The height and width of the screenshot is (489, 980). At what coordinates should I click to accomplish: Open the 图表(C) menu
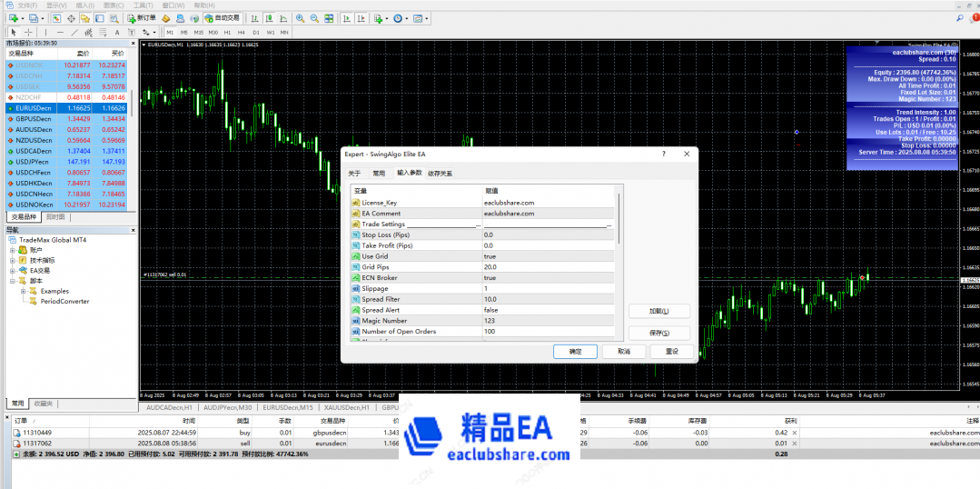coord(114,5)
